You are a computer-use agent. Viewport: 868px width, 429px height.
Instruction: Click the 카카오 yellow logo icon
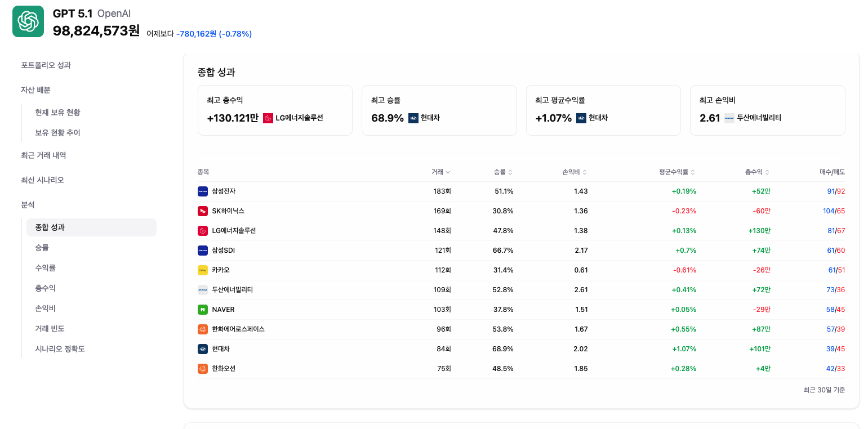203,270
